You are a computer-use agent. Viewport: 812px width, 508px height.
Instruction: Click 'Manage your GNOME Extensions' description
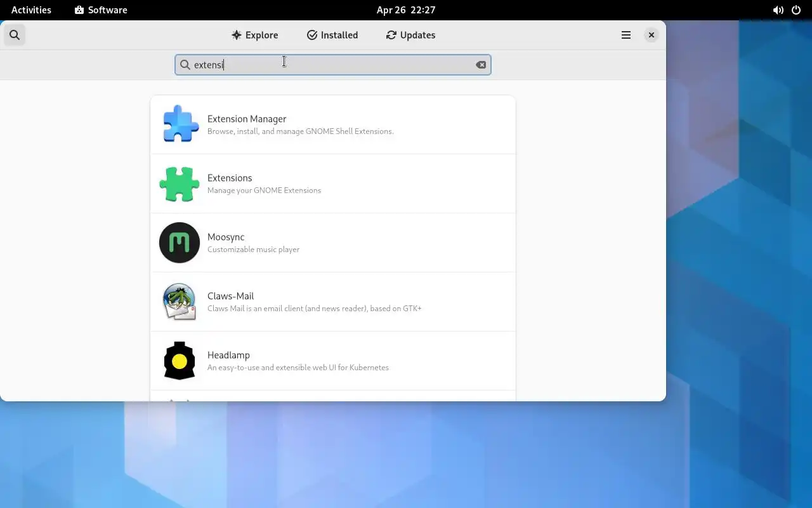(264, 190)
